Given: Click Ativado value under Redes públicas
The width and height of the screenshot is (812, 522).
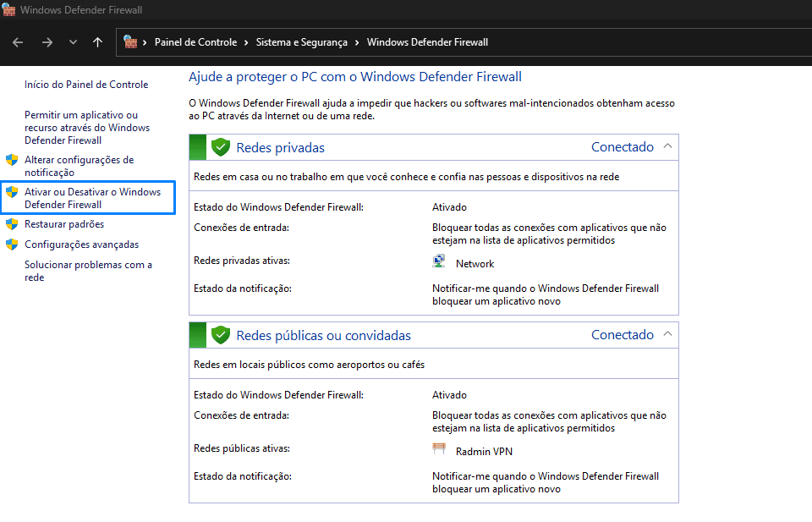Looking at the screenshot, I should pos(449,395).
